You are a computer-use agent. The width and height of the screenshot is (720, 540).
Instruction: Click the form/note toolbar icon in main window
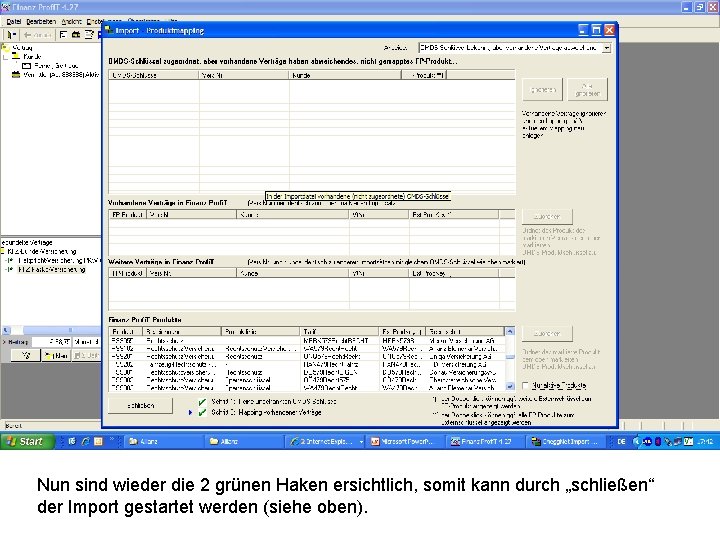pos(89,34)
